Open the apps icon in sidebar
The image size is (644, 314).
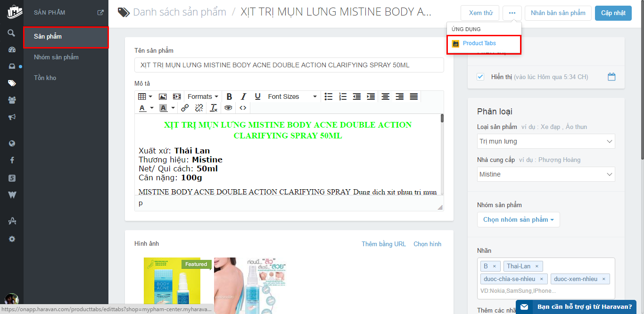(x=12, y=220)
